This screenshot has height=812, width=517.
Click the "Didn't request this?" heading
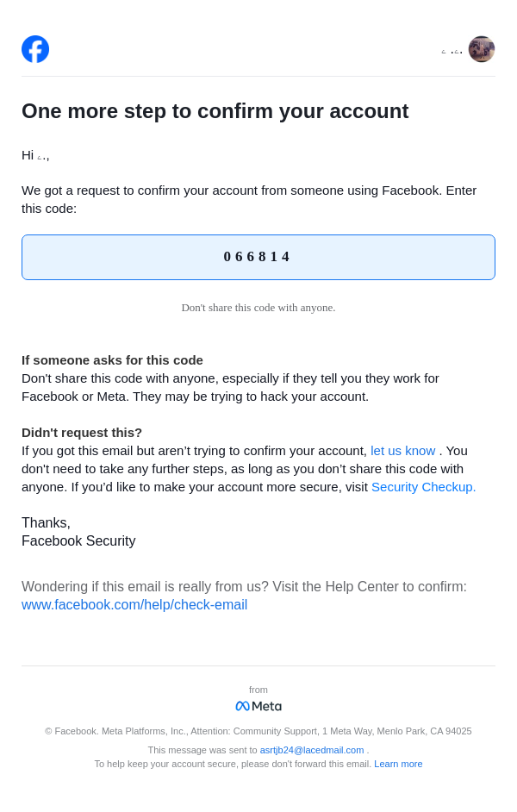(x=82, y=432)
